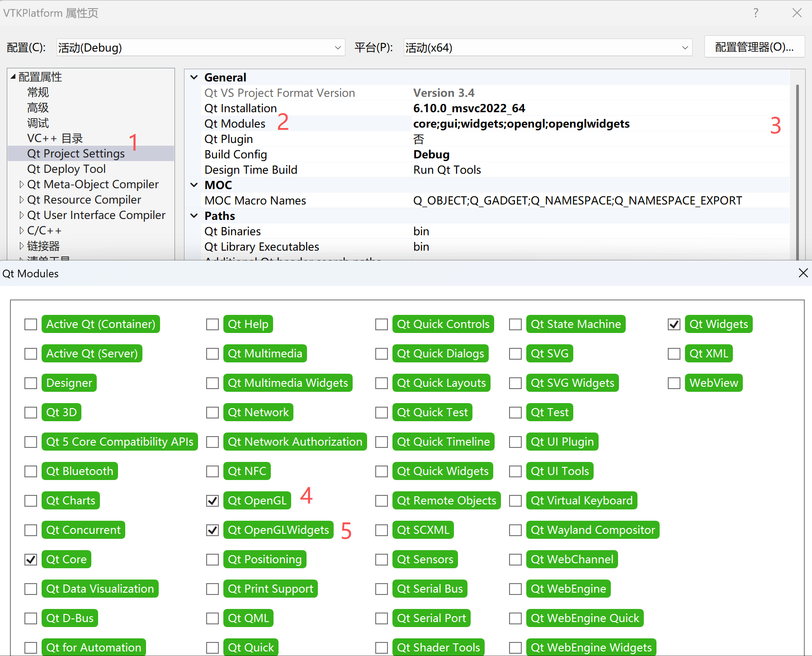Select 调试 in the property tree

click(x=38, y=123)
